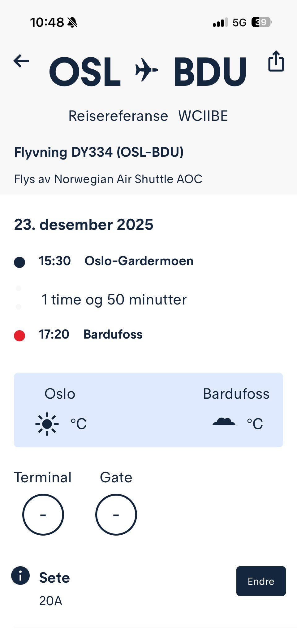Tap booking reference WCIIBE
This screenshot has height=644, width=297.
coord(203,116)
